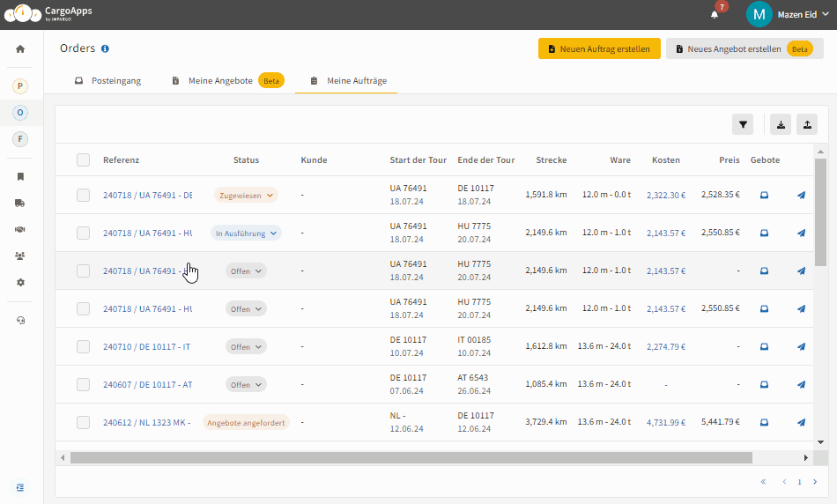Click the upload icon above table
The width and height of the screenshot is (837, 504).
click(x=807, y=124)
